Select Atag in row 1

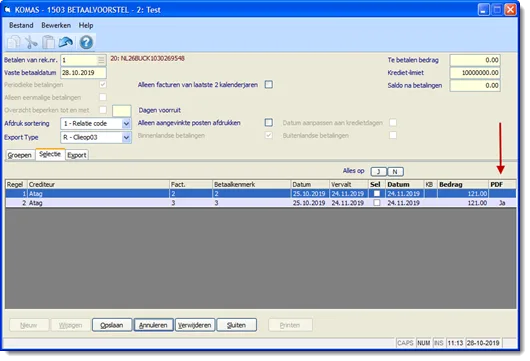35,194
